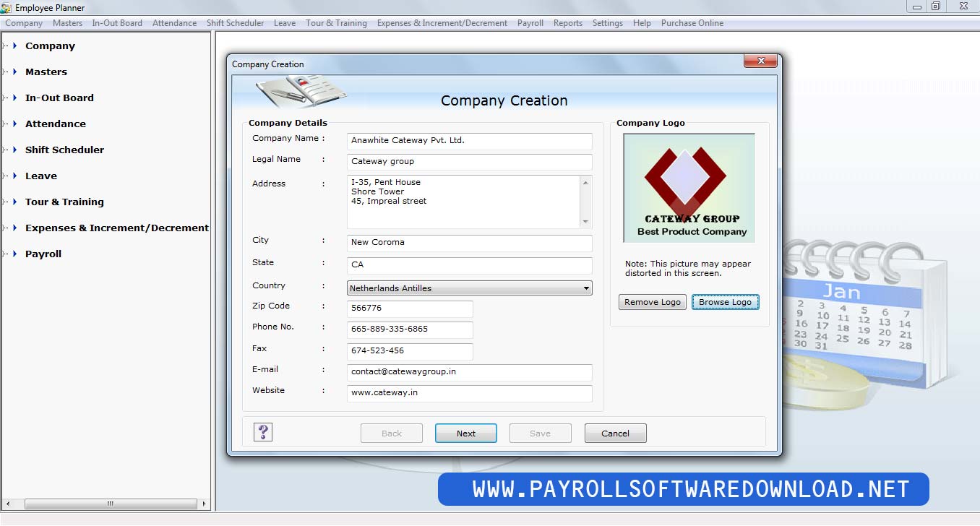Click the State input field
This screenshot has width=980, height=526.
[470, 265]
